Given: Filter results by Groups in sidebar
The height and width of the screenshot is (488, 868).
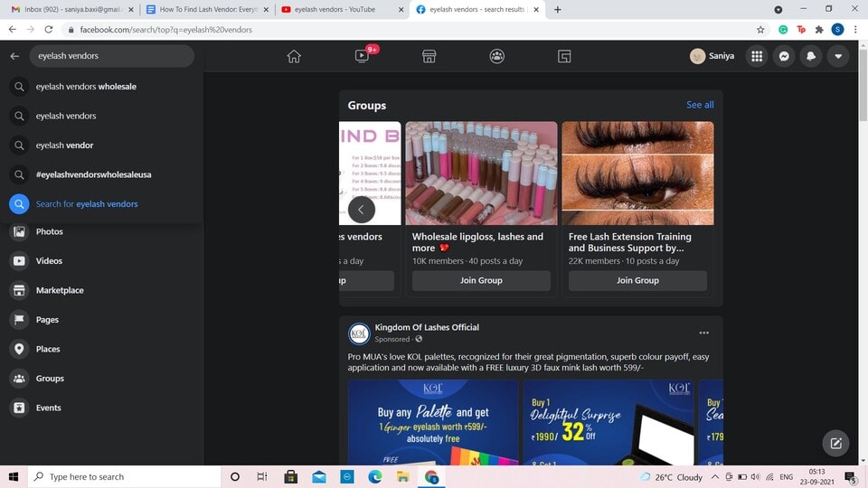Looking at the screenshot, I should [x=102, y=378].
